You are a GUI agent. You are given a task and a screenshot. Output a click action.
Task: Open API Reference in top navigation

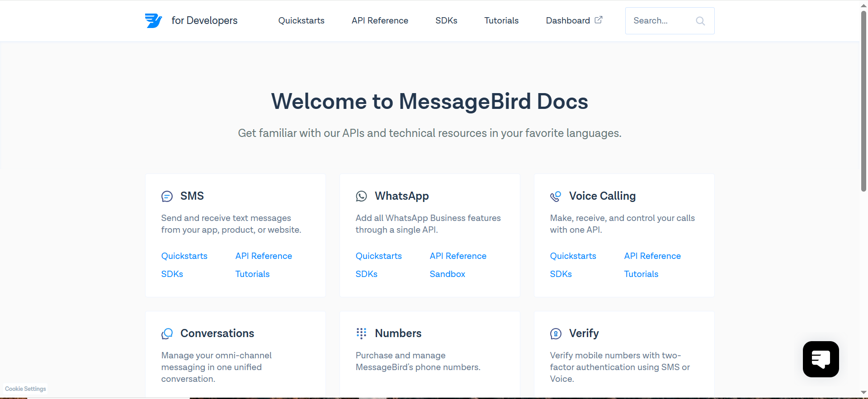(x=380, y=20)
